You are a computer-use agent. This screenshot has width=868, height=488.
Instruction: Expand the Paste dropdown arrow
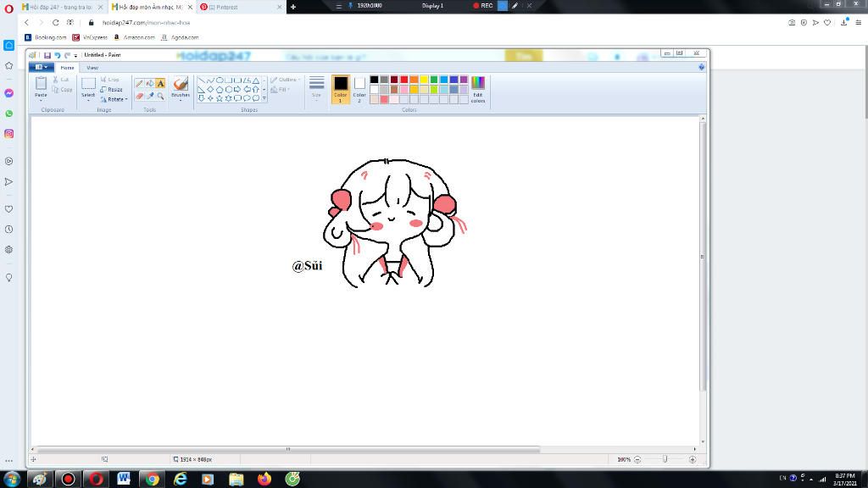pyautogui.click(x=41, y=101)
